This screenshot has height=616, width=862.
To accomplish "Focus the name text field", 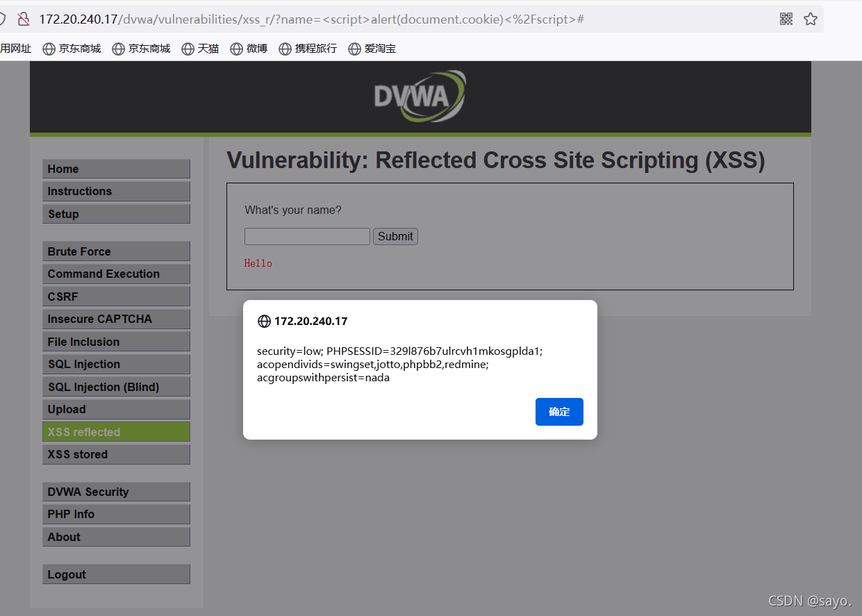I will (x=307, y=236).
